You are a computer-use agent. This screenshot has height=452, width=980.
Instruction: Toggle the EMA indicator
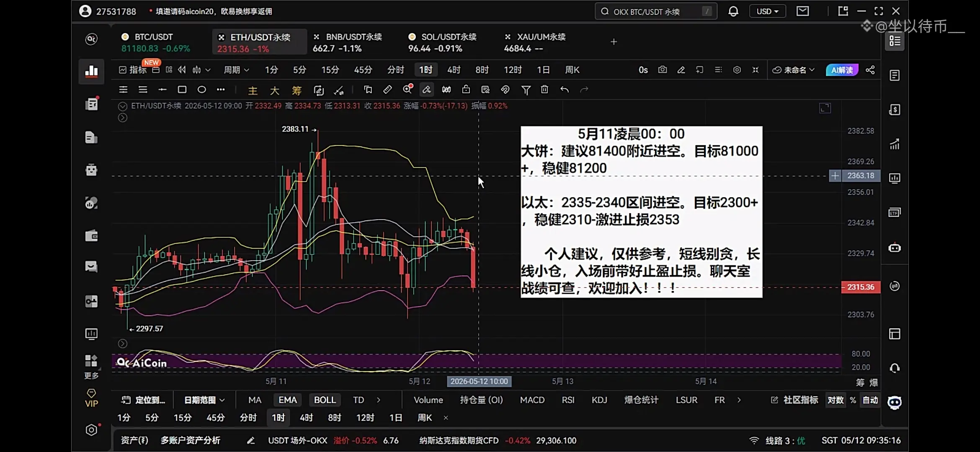pos(288,400)
